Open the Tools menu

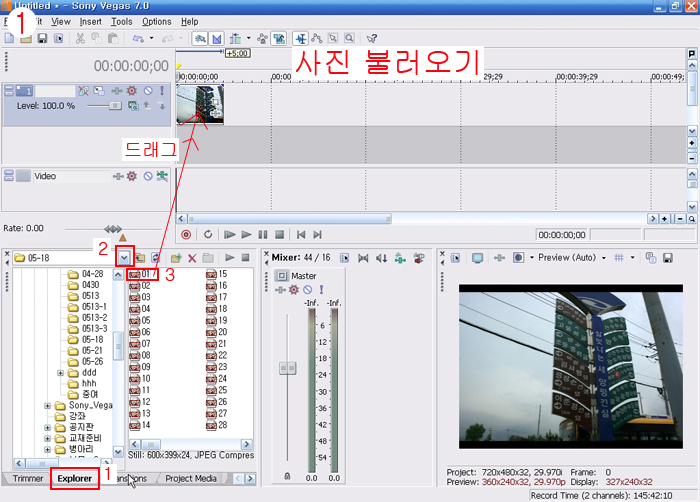121,21
